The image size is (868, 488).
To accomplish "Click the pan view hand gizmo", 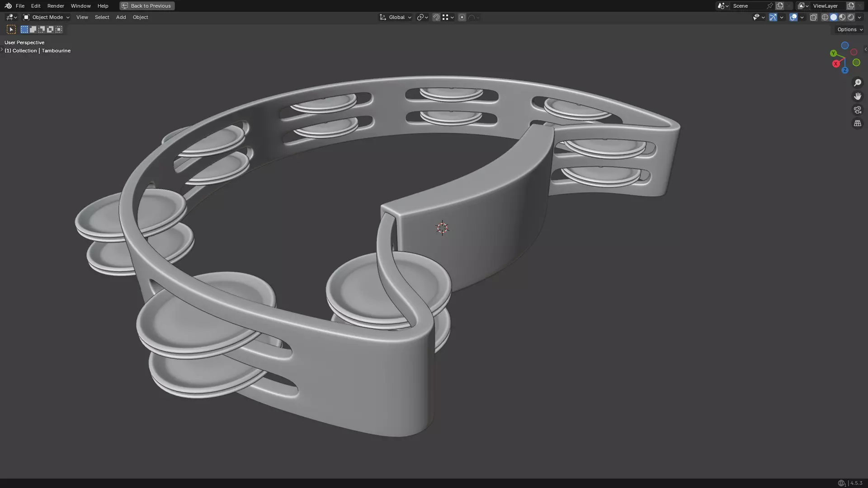I will point(858,96).
